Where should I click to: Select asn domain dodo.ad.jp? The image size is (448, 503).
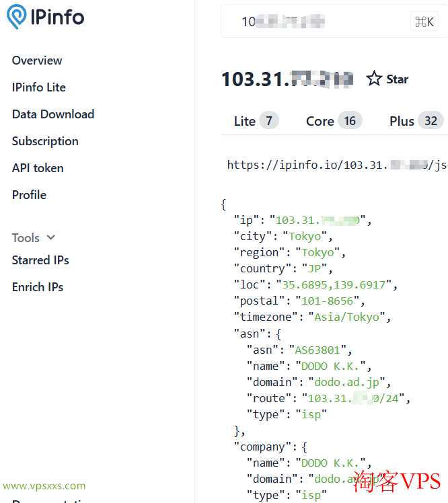(x=346, y=383)
